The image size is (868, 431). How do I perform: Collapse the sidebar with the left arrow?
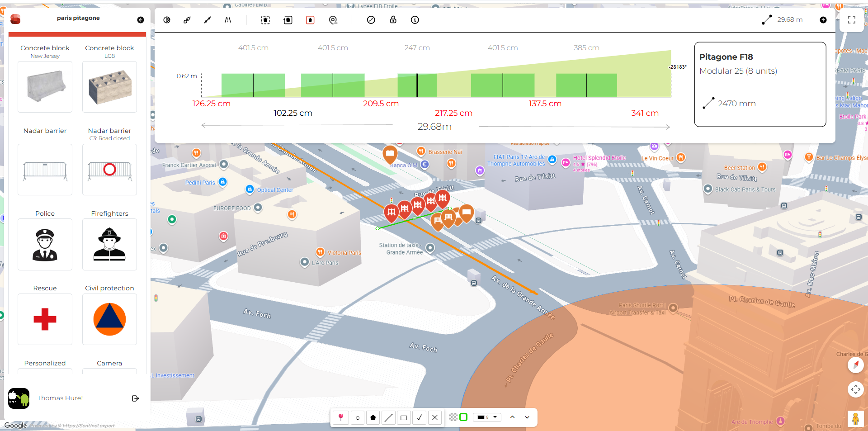pos(141,20)
